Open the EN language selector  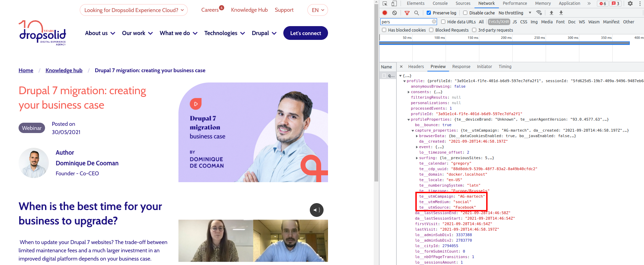pos(318,10)
